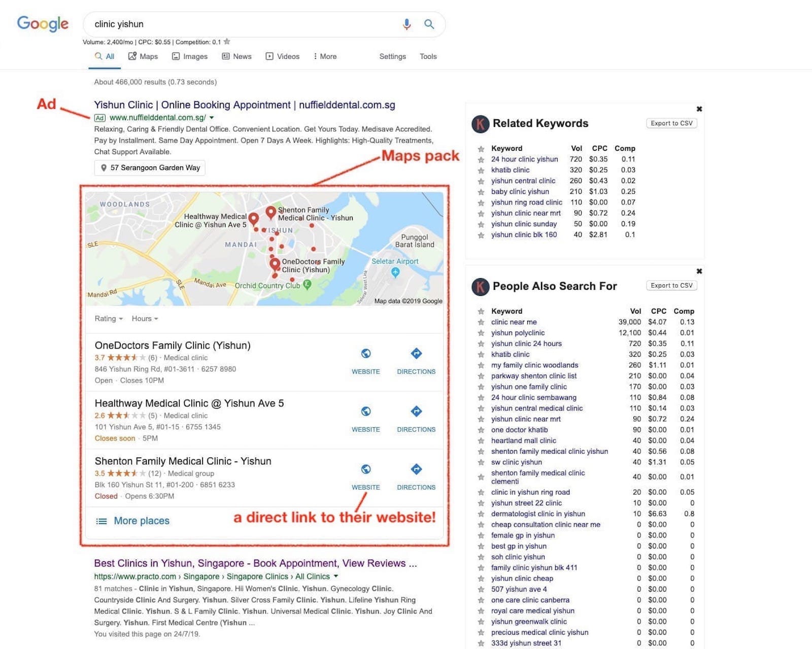The height and width of the screenshot is (649, 812).
Task: Open website globe icon for OneDoctors Family Clinic
Action: point(366,353)
